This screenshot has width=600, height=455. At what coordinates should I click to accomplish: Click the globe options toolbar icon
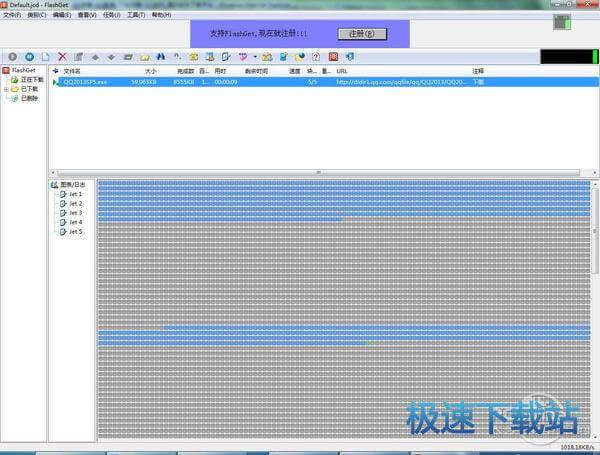tap(300, 57)
